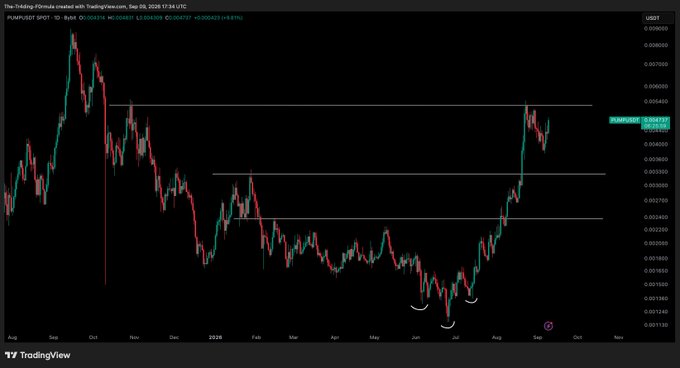Select the horizontal line near 0.005400 level
Viewport: 680px width, 368px height.
pos(350,105)
